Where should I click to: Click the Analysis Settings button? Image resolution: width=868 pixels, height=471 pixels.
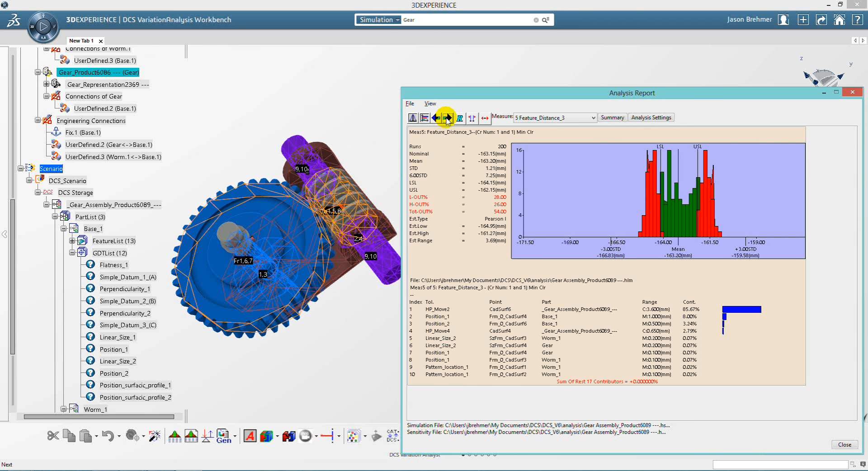pyautogui.click(x=651, y=118)
